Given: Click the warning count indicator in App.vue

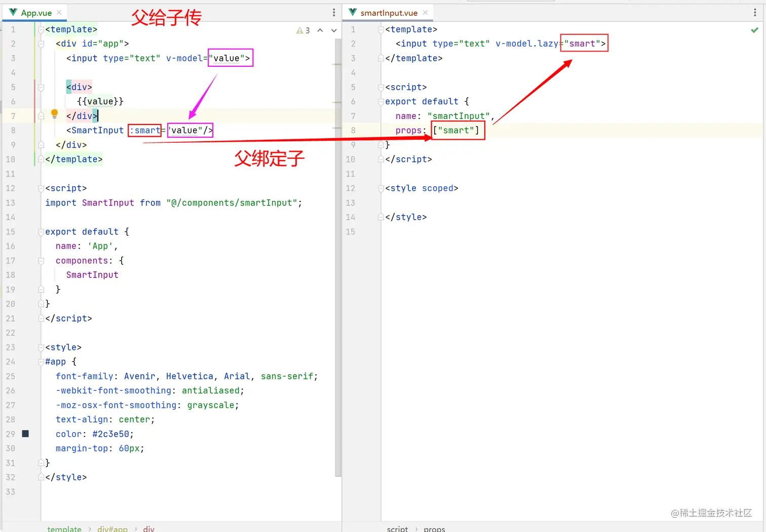Looking at the screenshot, I should point(303,30).
